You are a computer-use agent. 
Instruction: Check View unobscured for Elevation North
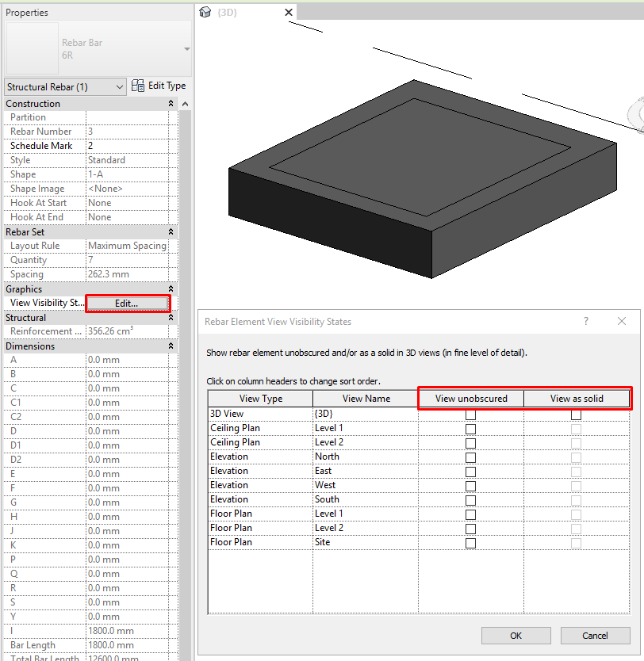pos(470,458)
